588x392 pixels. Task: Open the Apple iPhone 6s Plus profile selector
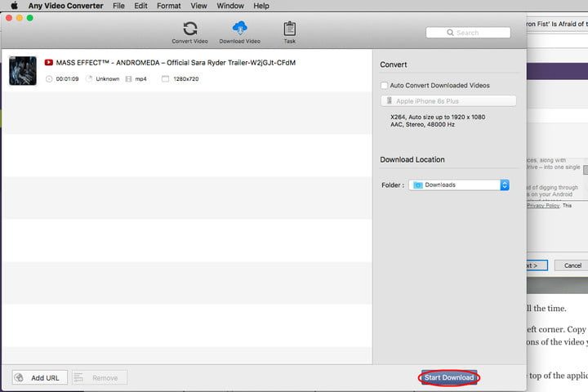tap(448, 100)
